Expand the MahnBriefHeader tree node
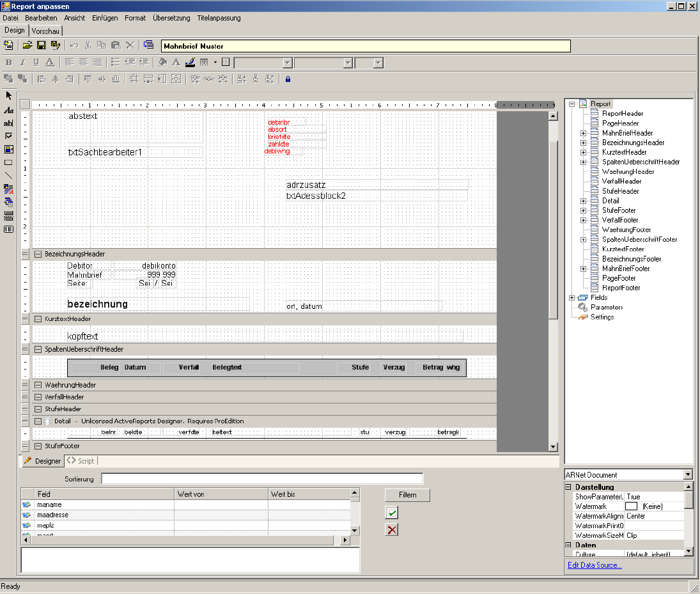Screen dimensions: 700x594 tap(583, 133)
